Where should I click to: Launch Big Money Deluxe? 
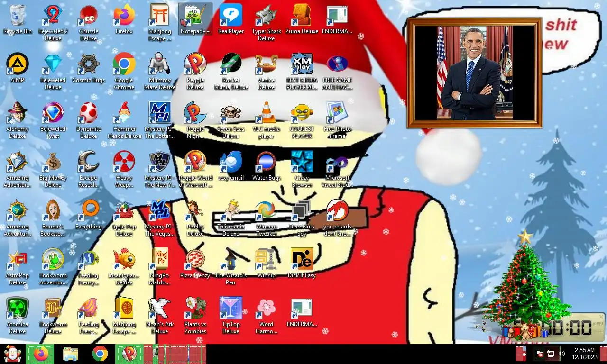pos(53,169)
